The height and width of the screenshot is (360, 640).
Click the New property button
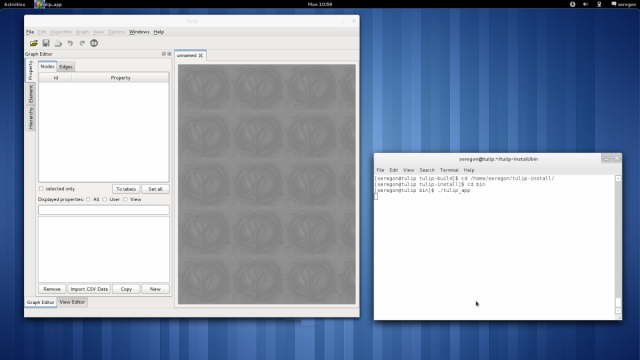click(x=155, y=289)
